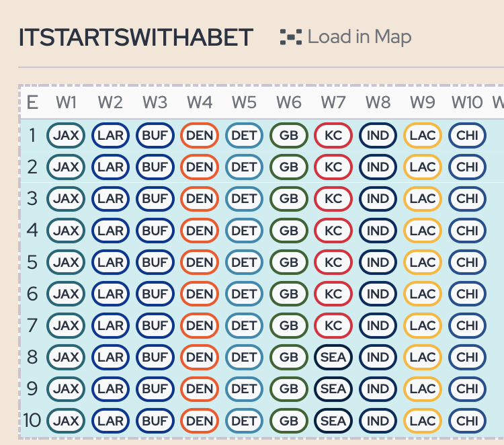Select the BUF pick in row 5
This screenshot has width=504, height=445.
pyautogui.click(x=155, y=262)
